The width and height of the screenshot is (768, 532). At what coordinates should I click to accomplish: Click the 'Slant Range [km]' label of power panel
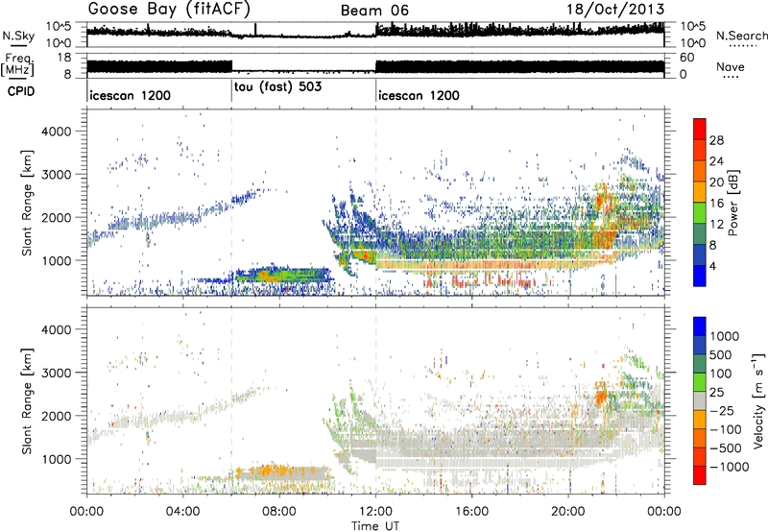27,203
